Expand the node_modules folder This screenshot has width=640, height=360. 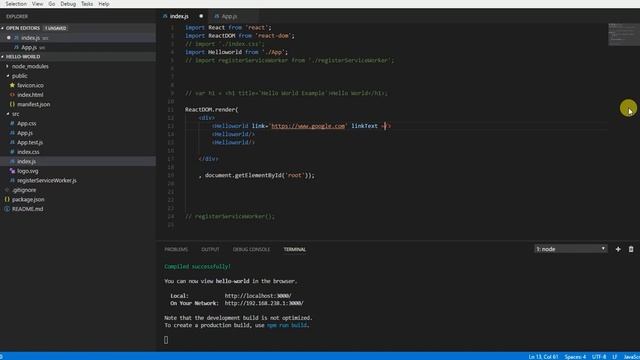[x=30, y=66]
